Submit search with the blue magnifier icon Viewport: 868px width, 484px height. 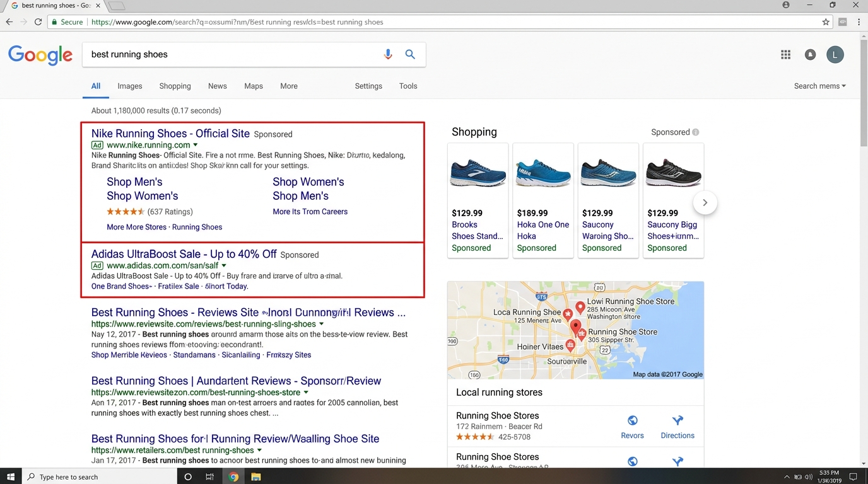[x=410, y=54]
